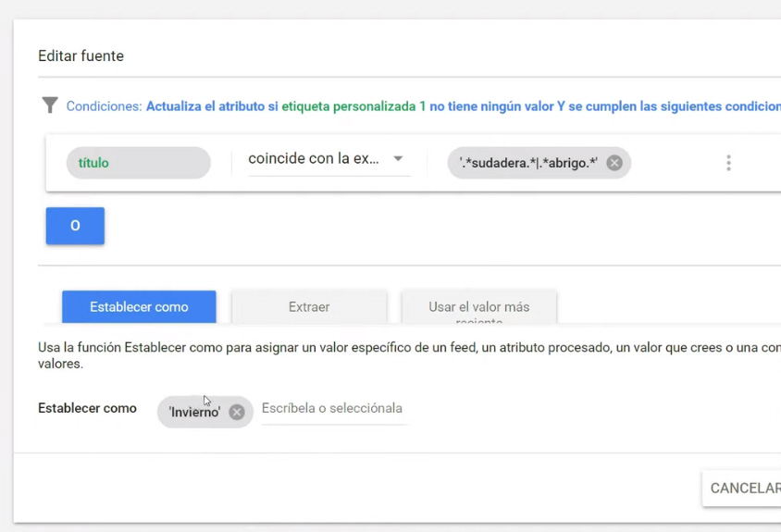781x532 pixels.
Task: Delete the 'Invierno' value chip
Action: tap(237, 412)
